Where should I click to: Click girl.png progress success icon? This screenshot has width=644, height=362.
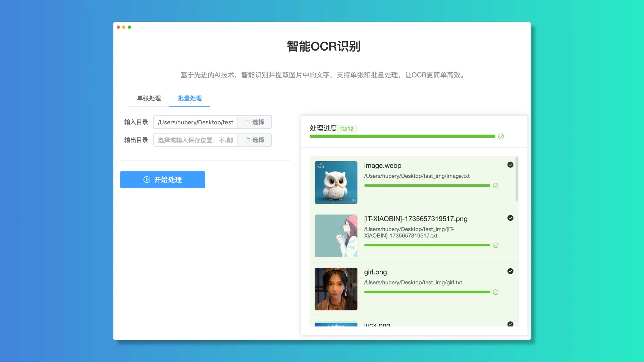[x=495, y=292]
